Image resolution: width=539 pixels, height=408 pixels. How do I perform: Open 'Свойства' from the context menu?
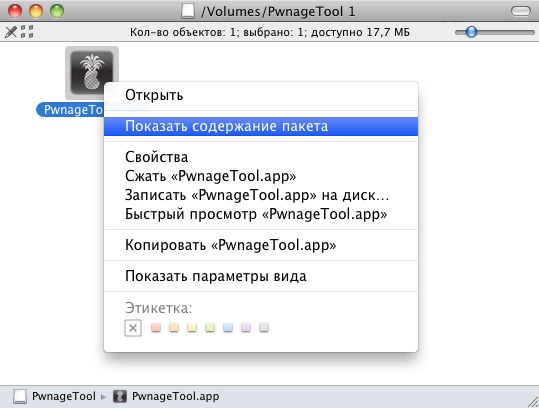point(261,157)
